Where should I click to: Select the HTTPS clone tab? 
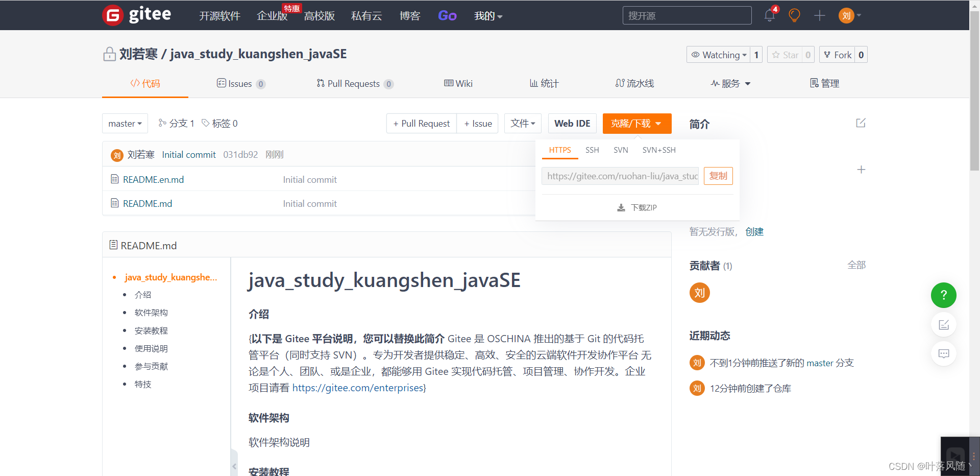tap(560, 150)
